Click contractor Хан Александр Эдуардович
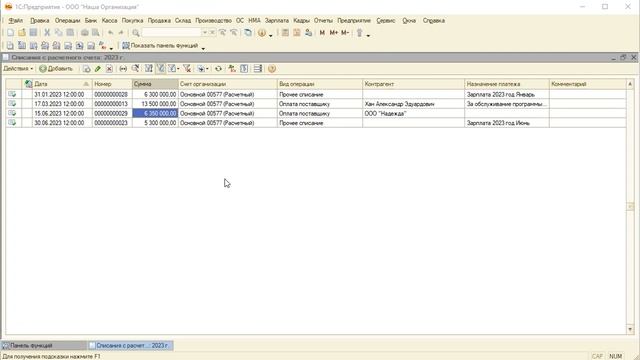Viewport: 640px width, 360px height. click(x=400, y=104)
